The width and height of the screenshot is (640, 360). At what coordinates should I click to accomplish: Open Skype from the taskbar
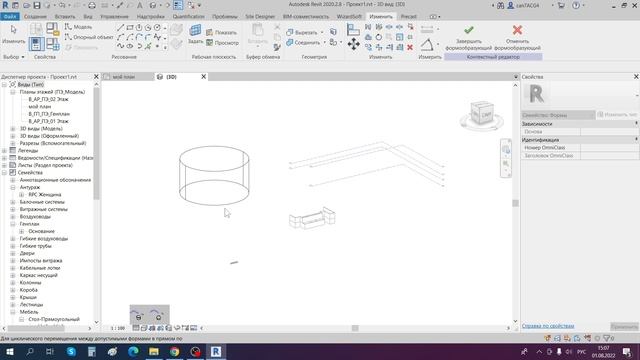tap(71, 351)
